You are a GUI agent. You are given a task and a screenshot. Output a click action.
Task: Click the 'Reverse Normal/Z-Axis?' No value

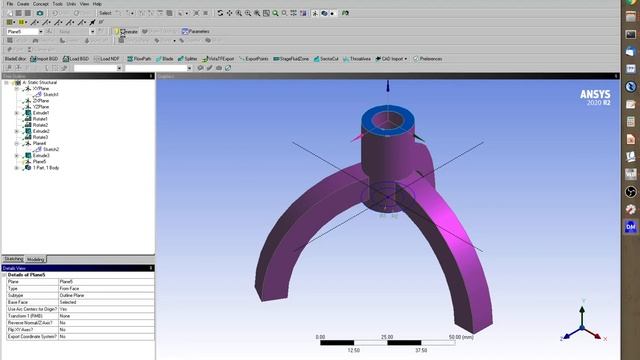pyautogui.click(x=107, y=323)
